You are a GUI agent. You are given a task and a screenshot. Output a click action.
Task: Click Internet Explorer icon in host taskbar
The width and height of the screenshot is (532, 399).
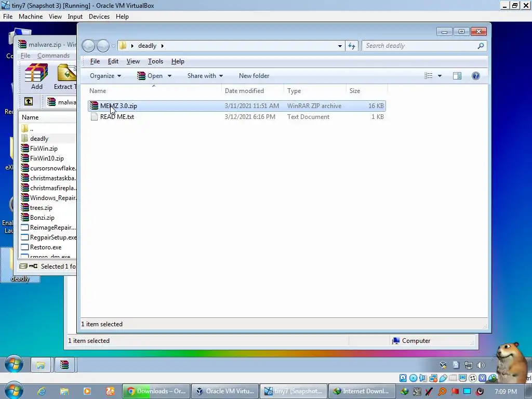coord(42,391)
